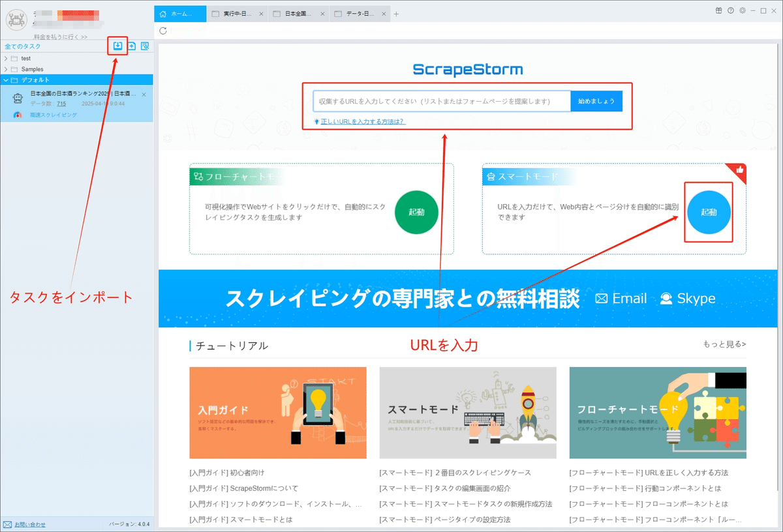Open the フローチャートモード tutorial thumbnail
Viewport: 783px width, 532px height.
coord(658,413)
